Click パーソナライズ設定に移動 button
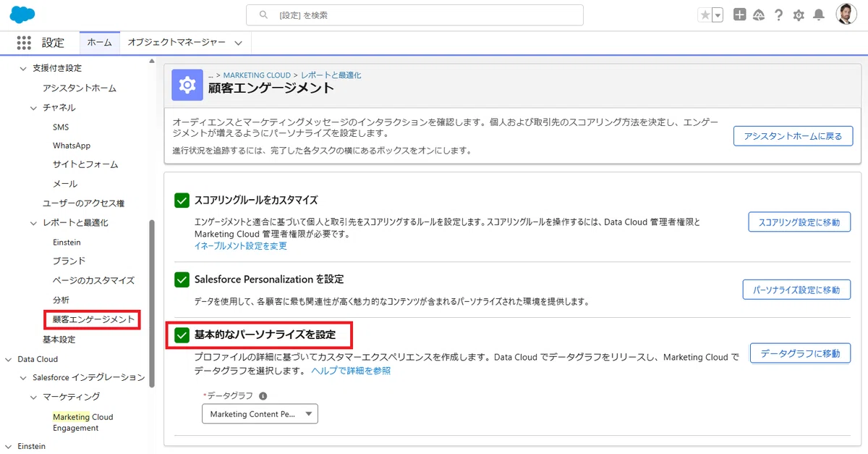The width and height of the screenshot is (868, 454). tap(796, 290)
